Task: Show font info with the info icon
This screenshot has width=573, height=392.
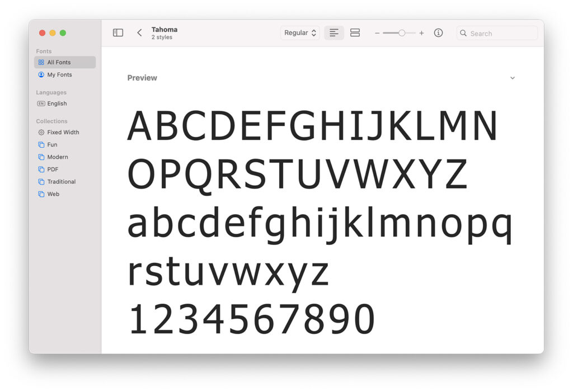Action: point(438,32)
